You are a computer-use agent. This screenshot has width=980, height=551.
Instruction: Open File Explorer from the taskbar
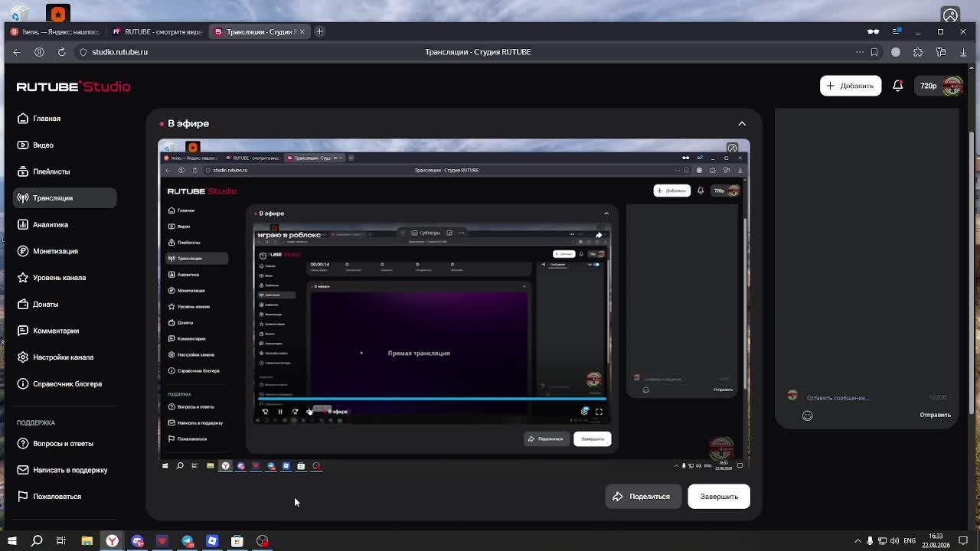pos(87,541)
